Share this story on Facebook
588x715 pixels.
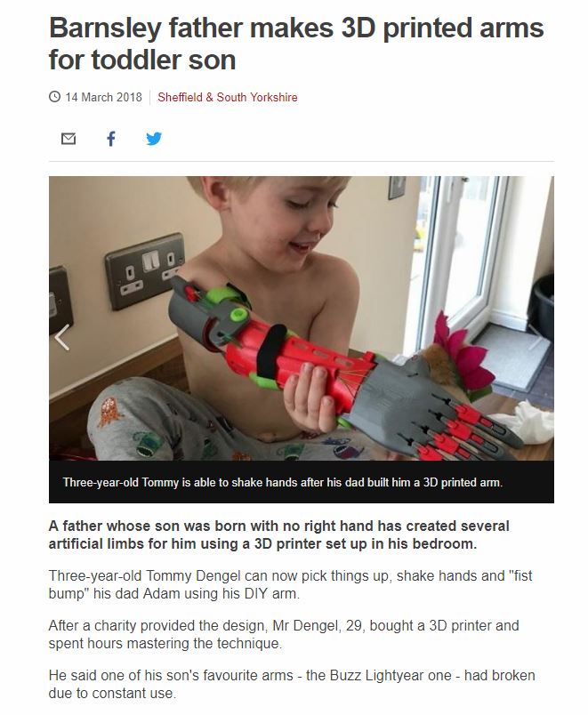[111, 138]
